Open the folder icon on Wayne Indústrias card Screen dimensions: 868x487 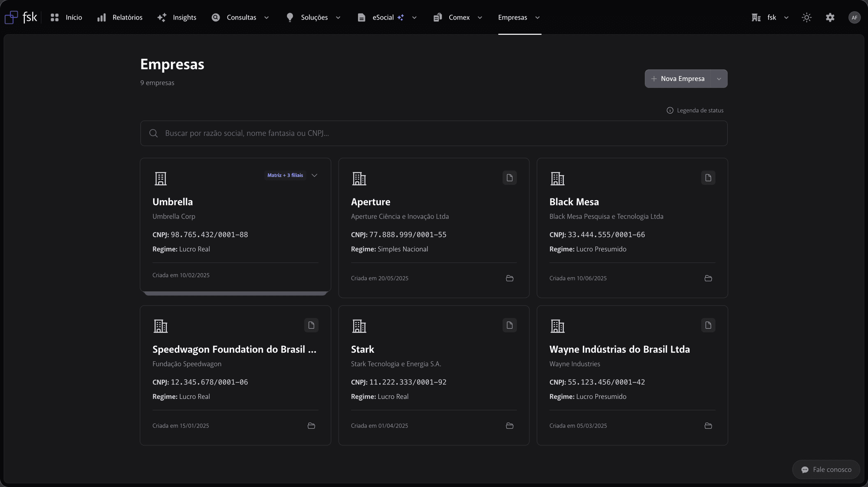coord(708,426)
